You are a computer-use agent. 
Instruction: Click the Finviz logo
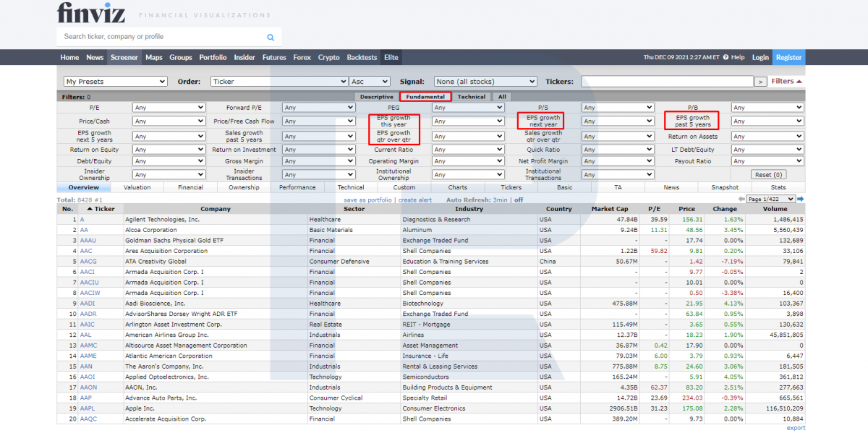click(92, 13)
